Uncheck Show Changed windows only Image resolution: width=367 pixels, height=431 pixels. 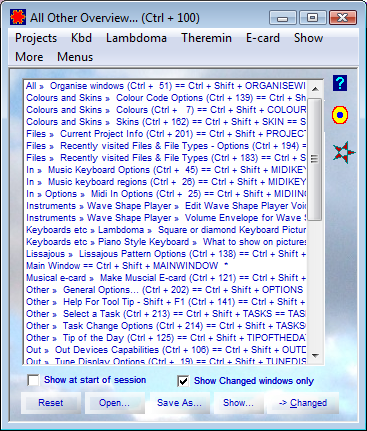pos(183,381)
